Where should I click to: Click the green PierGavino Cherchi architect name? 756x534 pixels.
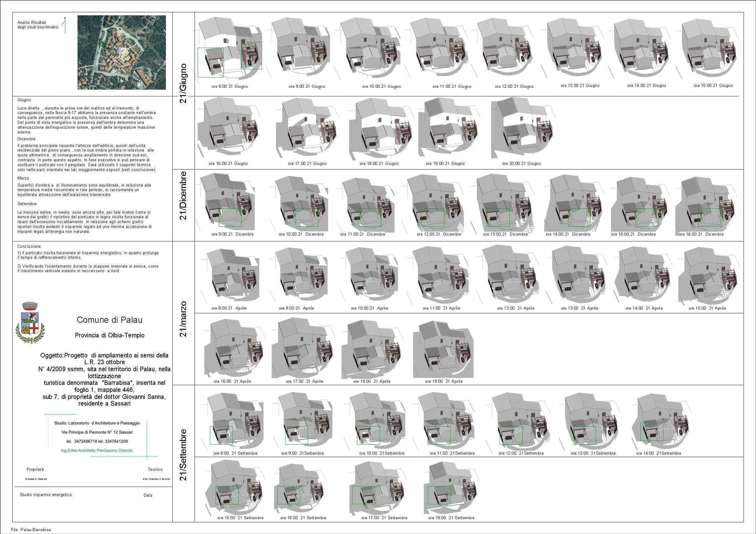[97, 450]
